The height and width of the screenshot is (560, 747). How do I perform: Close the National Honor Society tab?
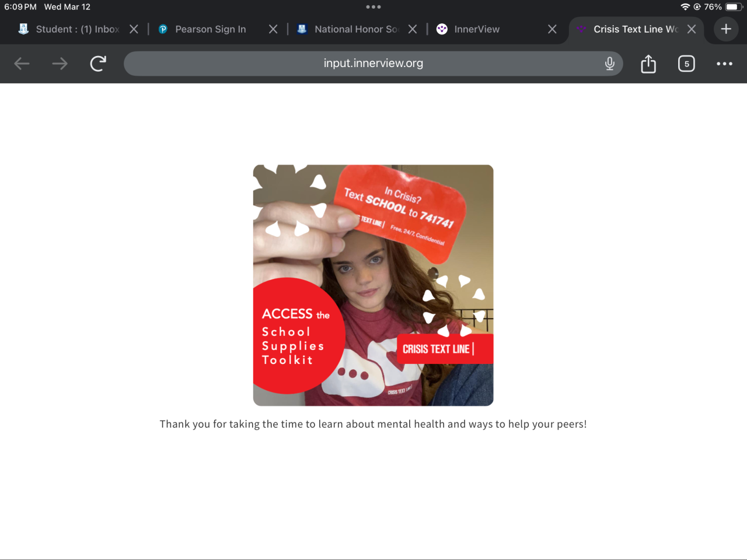(x=413, y=29)
